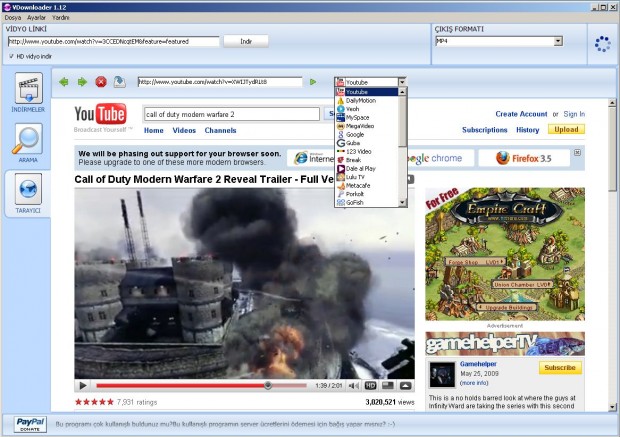Screen dimensions: 620x437
Task: Click the browser address bar field
Action: tap(220, 82)
